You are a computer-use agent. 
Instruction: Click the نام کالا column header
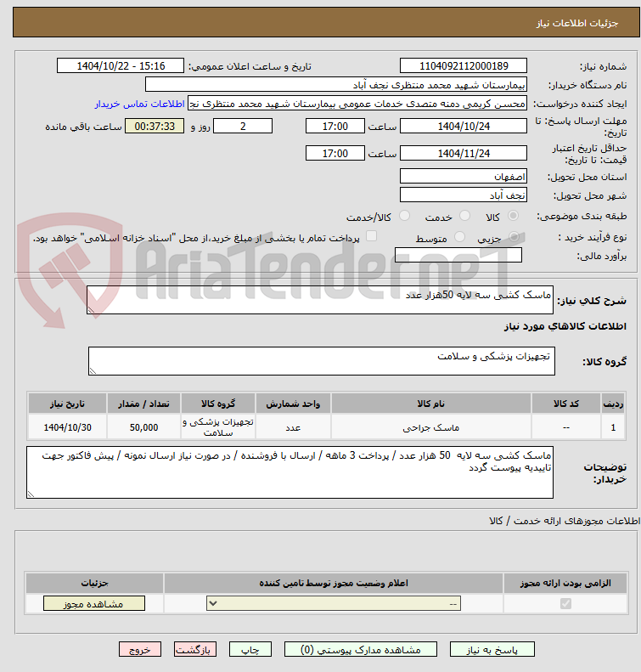coord(430,404)
